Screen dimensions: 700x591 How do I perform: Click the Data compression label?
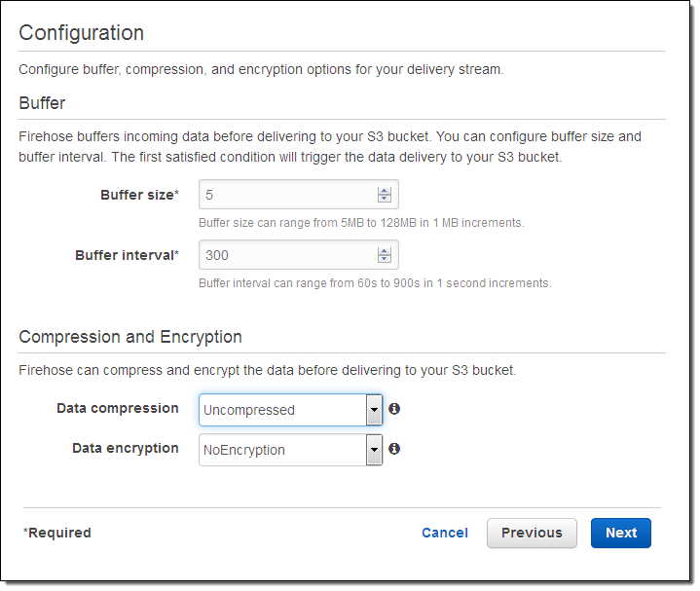coord(118,408)
